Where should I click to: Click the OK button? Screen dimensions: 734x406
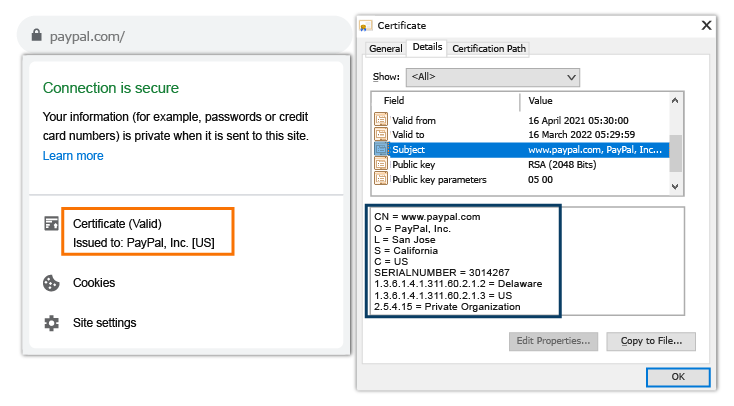678,377
